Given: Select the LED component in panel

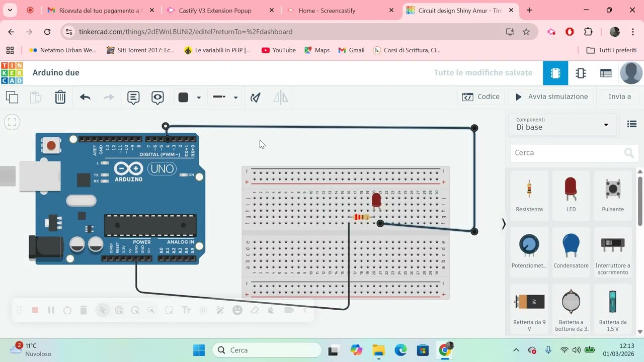Looking at the screenshot, I should pyautogui.click(x=571, y=196).
